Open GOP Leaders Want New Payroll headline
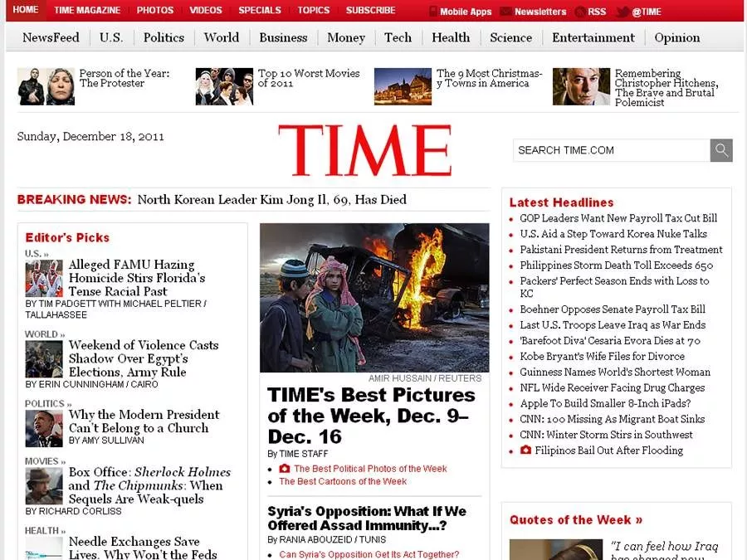This screenshot has height=560, width=747. click(x=618, y=218)
